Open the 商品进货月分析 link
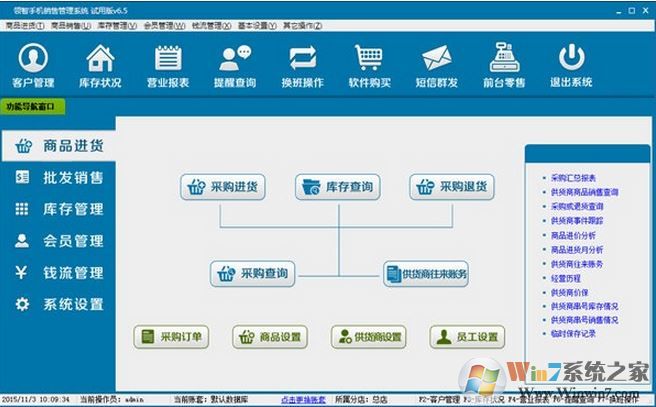The width and height of the screenshot is (656, 407). tap(577, 250)
